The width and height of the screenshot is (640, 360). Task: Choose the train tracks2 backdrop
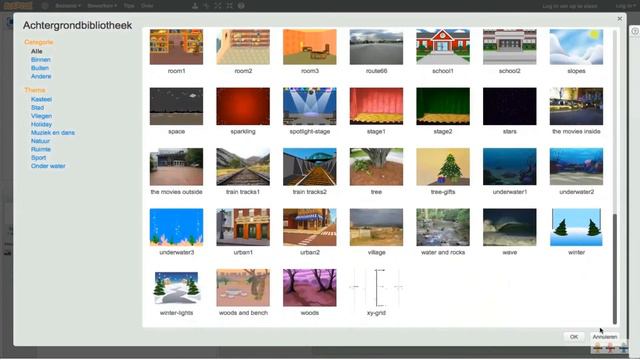point(310,167)
